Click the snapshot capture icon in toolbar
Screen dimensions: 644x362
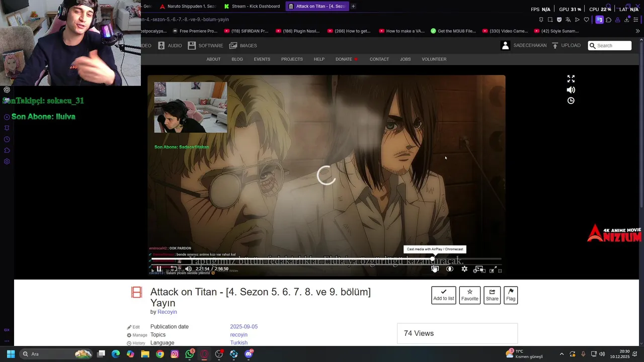[x=550, y=20]
